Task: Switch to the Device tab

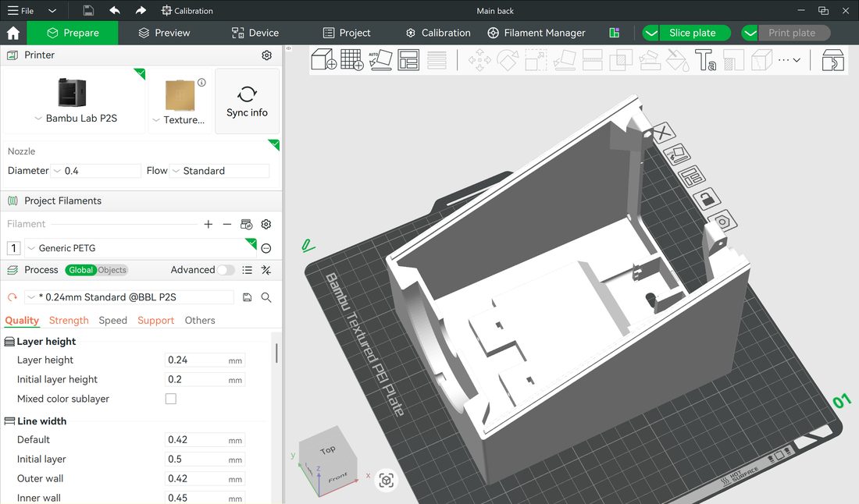Action: [x=255, y=33]
